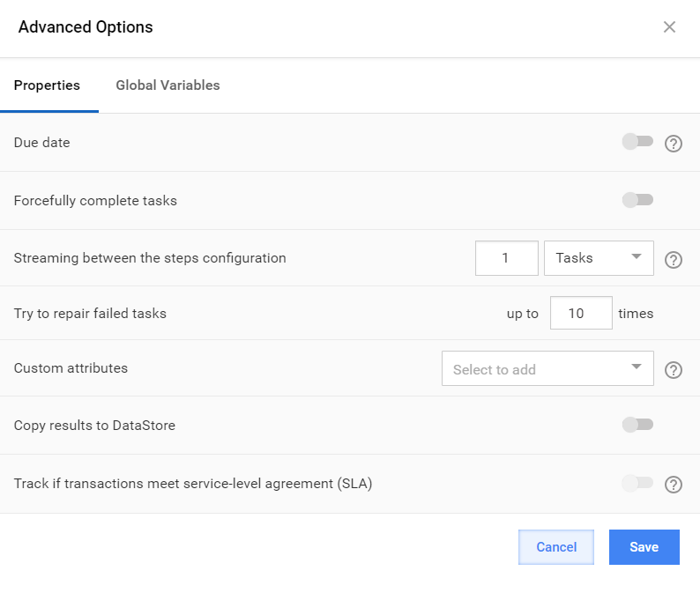Toggle Forcefully complete tasks switch
Image resolution: width=700 pixels, height=593 pixels.
637,200
